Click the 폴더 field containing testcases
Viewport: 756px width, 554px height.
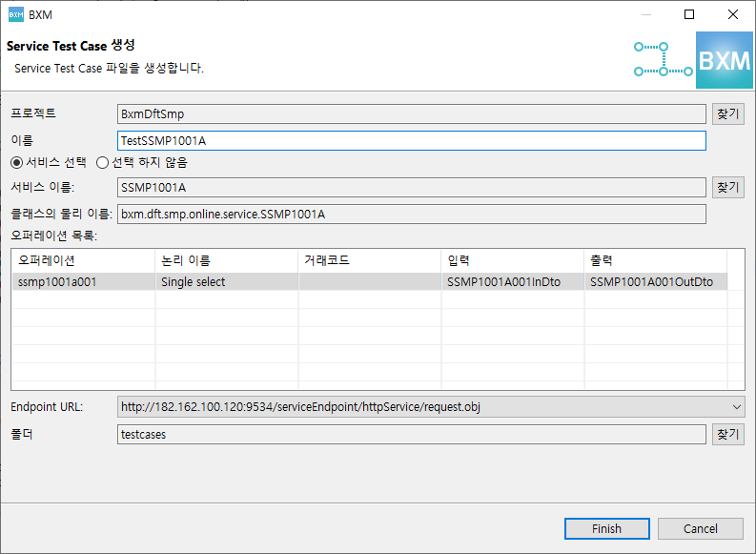point(410,435)
